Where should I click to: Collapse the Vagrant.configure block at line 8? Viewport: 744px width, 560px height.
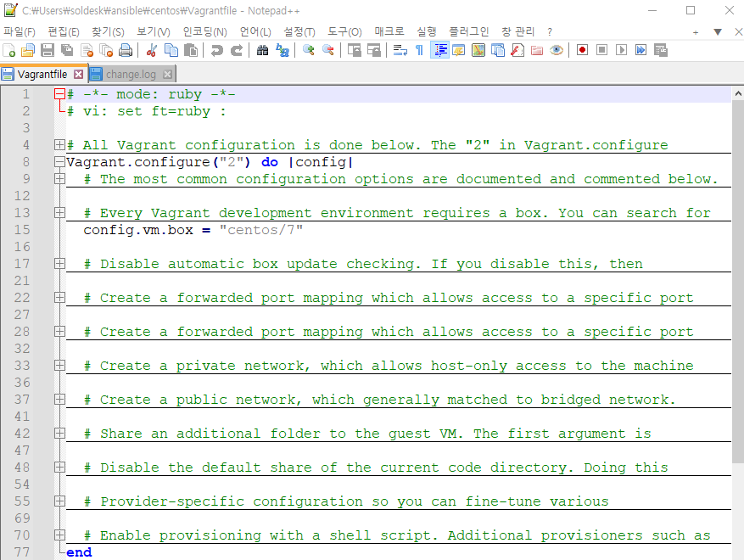coord(59,162)
